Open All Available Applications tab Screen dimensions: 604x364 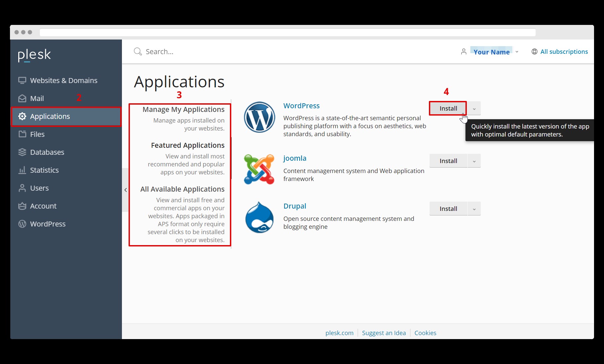coord(182,189)
